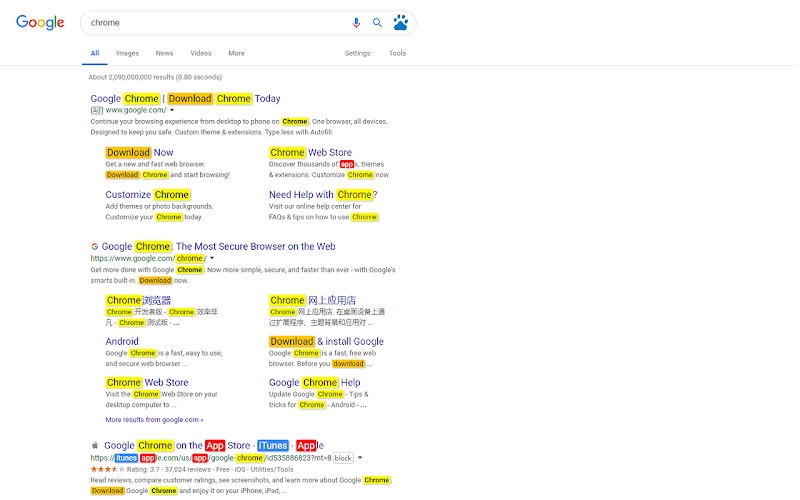Viewport: 800px width, 500px height.
Task: Open the 'Download Now' sitelink
Action: point(139,153)
